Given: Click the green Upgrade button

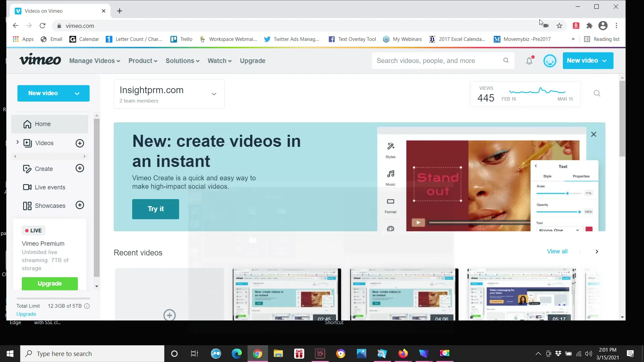Looking at the screenshot, I should point(50,284).
